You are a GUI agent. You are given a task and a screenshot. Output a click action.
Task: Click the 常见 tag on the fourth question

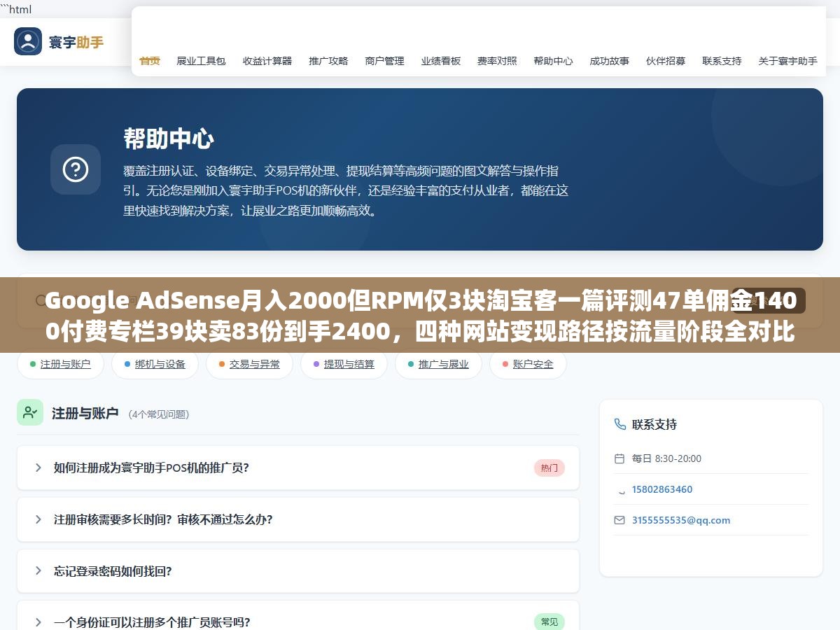click(549, 622)
